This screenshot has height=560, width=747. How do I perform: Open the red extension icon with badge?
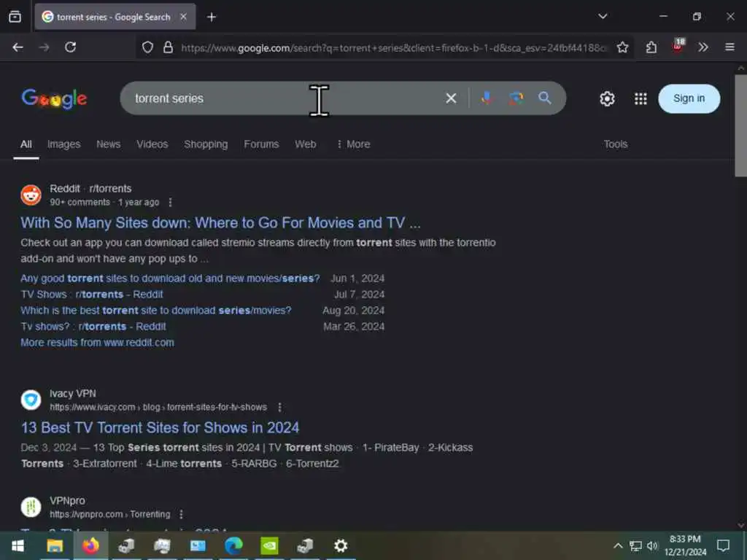point(678,46)
